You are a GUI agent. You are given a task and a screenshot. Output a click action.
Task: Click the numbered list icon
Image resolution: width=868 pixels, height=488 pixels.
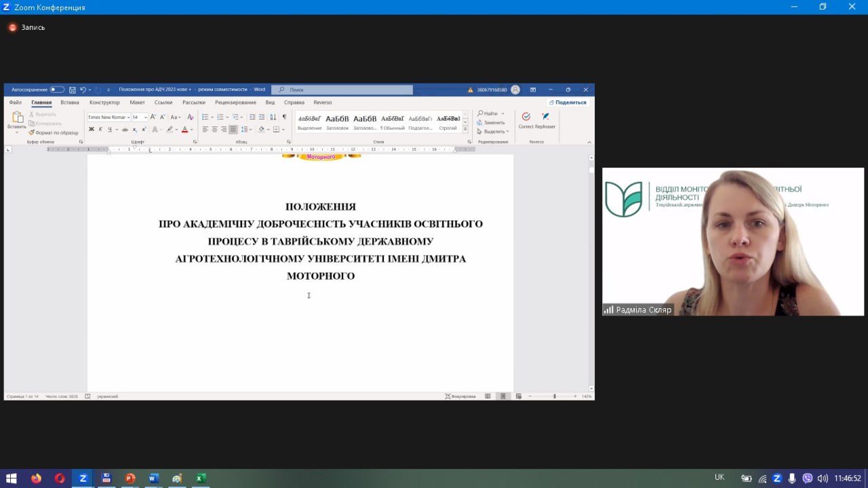click(x=220, y=117)
